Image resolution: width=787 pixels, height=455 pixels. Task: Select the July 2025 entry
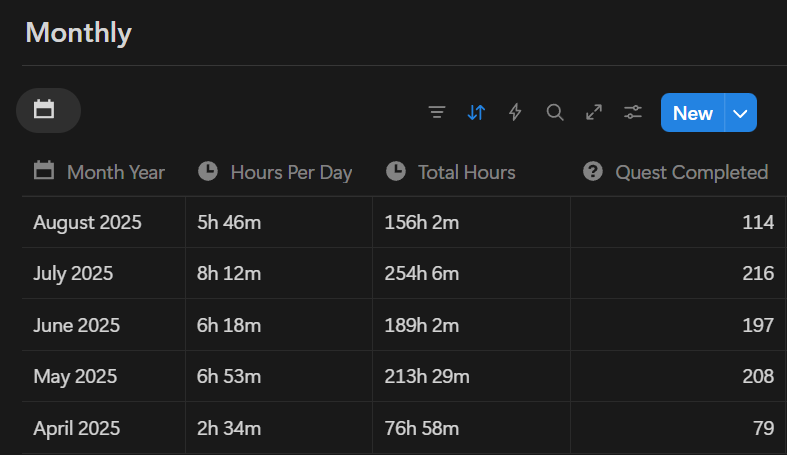73,274
